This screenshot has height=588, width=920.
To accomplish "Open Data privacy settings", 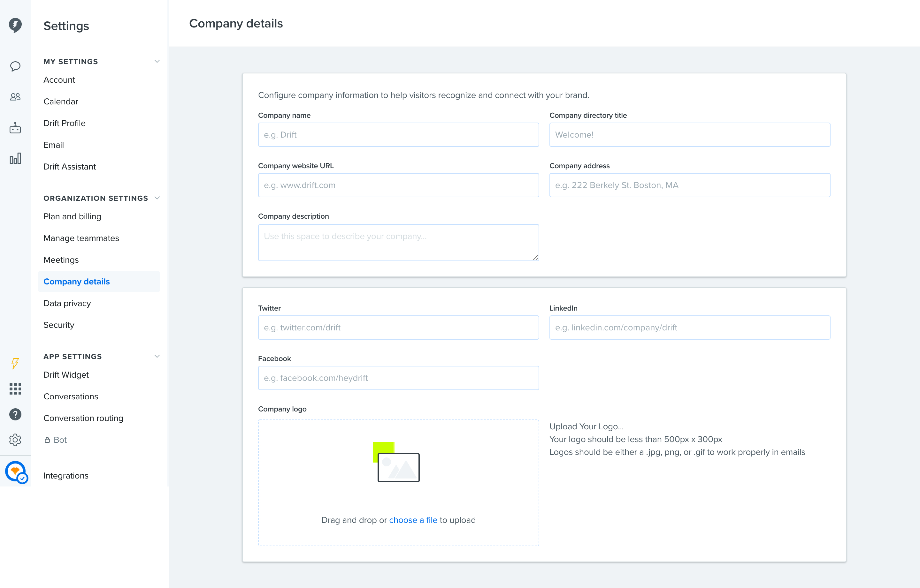I will click(67, 304).
